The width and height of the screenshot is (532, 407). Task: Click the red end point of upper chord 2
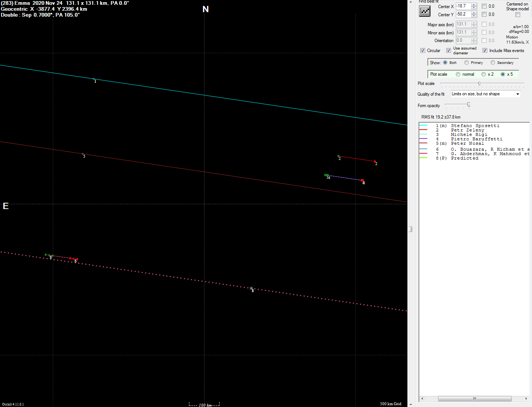tap(375, 161)
